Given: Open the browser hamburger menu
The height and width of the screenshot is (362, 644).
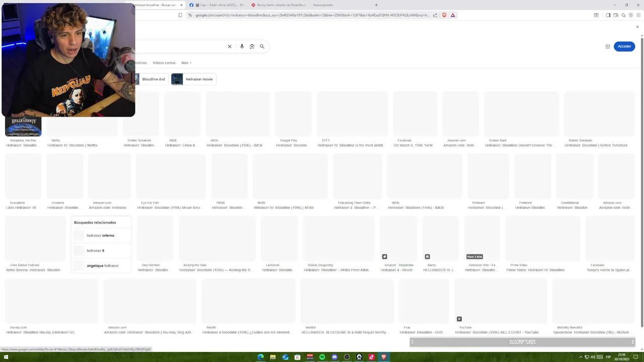Looking at the screenshot, I should tap(638, 15).
